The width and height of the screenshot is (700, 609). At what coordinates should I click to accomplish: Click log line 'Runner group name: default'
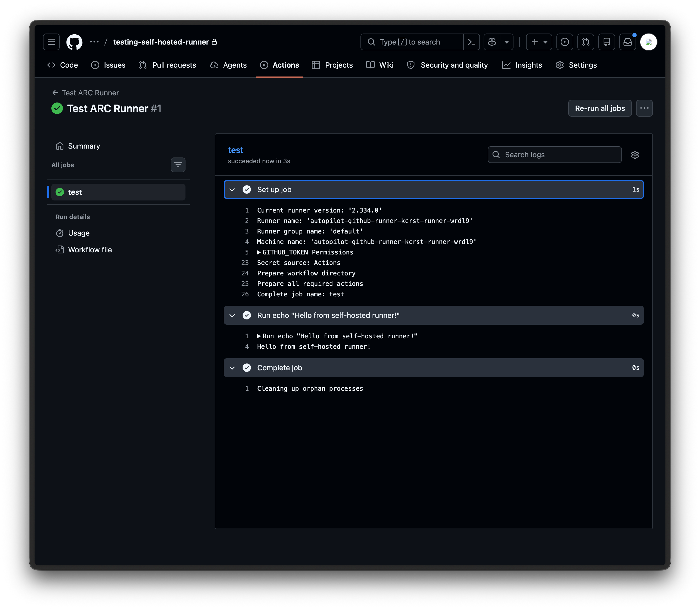(310, 231)
